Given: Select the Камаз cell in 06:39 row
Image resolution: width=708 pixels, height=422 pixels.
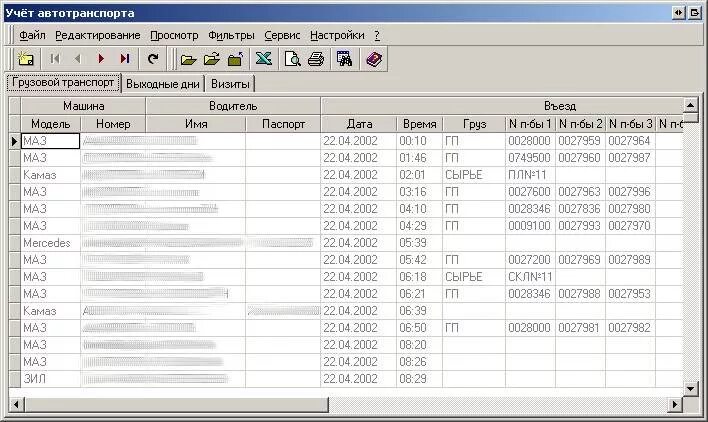Looking at the screenshot, I should 51,311.
